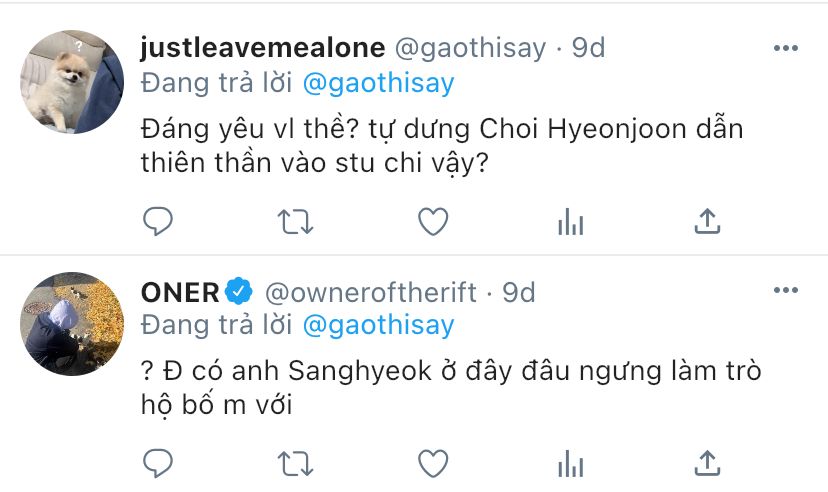This screenshot has width=828, height=492.
Task: Open ONER's profile picture
Action: 72,323
